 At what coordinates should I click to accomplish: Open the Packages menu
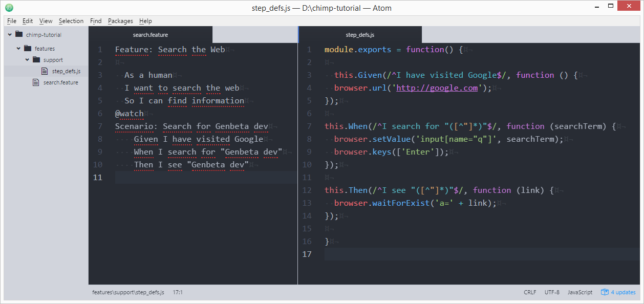point(120,21)
